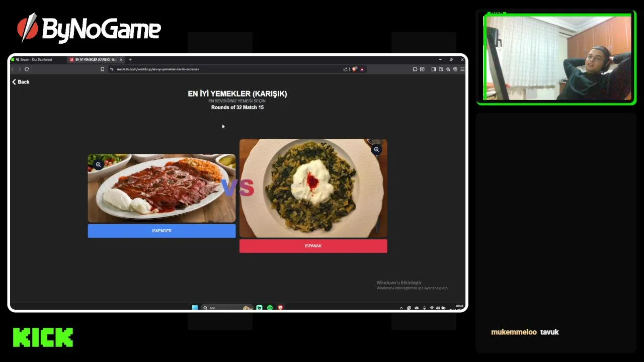Share the page via address bar share icon
This screenshot has height=362, width=644.
[x=345, y=69]
